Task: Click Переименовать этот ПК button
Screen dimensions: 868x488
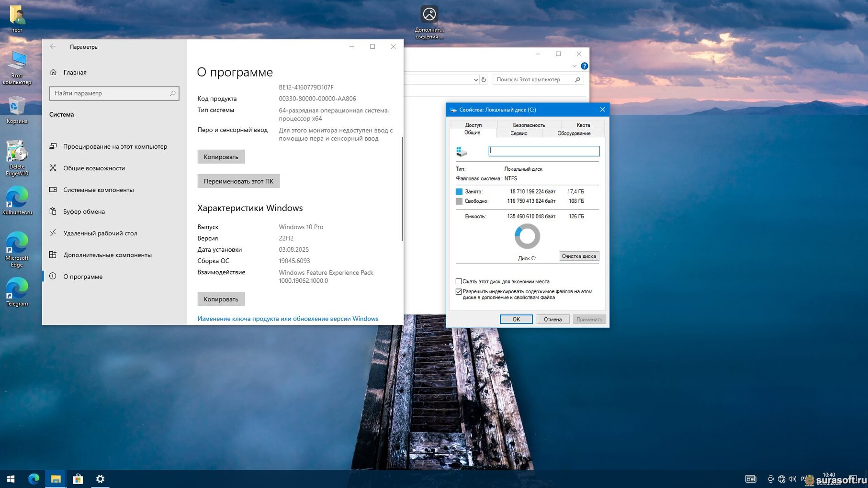Action: click(238, 181)
